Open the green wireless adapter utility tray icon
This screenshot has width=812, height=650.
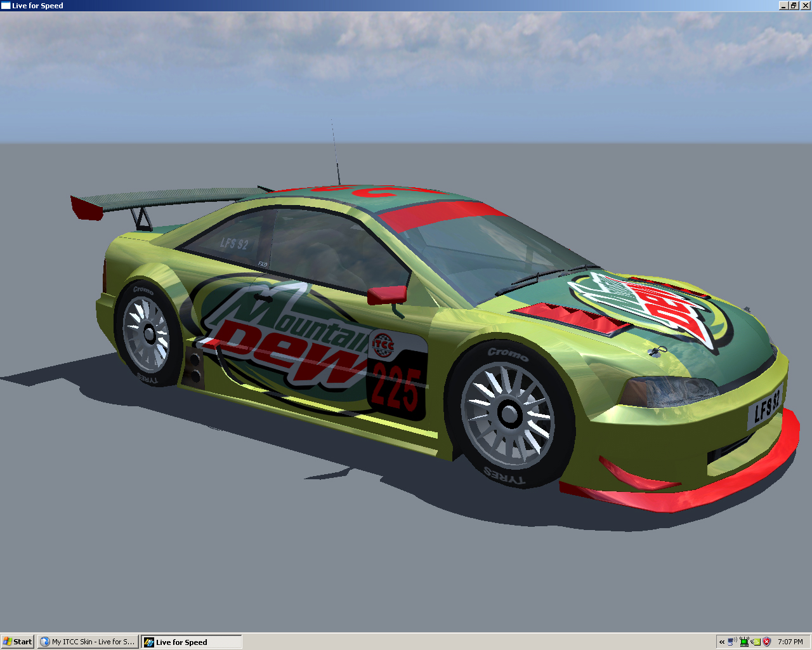[x=744, y=642]
